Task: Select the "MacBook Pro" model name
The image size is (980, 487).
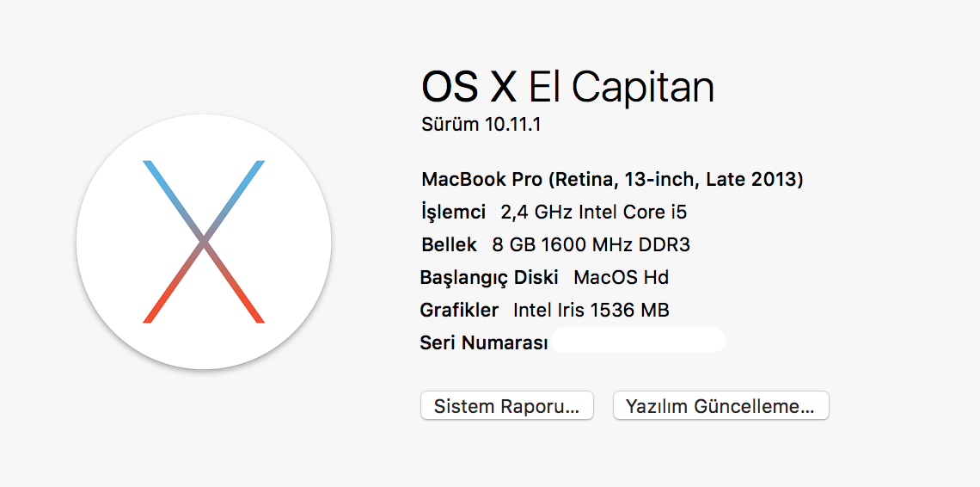Action: tap(482, 181)
